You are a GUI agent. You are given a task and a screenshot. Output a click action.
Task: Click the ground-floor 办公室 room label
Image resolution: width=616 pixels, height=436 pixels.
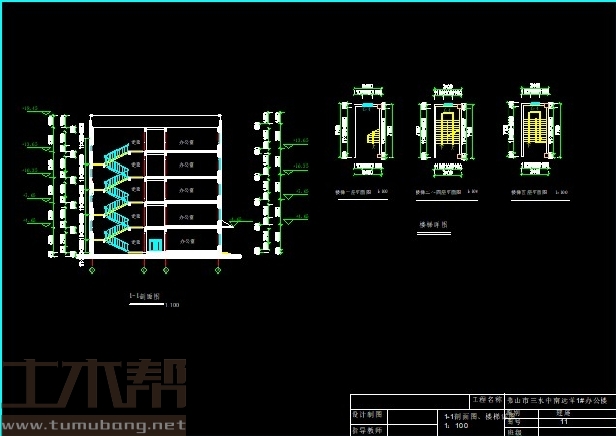pyautogui.click(x=185, y=241)
